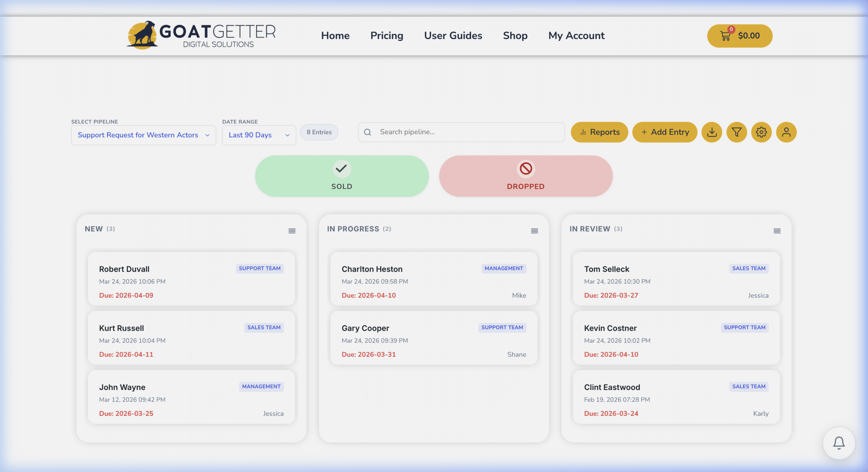Viewport: 868px width, 472px height.
Task: Click Support Team tag on Kevin Costner
Action: pos(745,328)
